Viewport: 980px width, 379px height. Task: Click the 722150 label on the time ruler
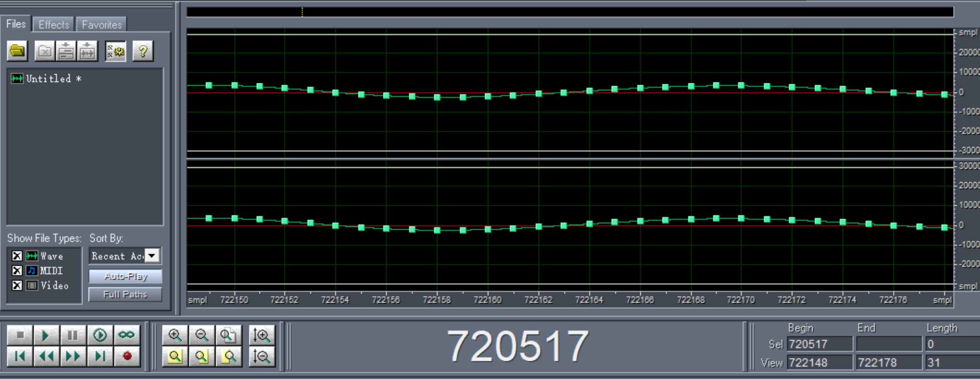pos(234,300)
